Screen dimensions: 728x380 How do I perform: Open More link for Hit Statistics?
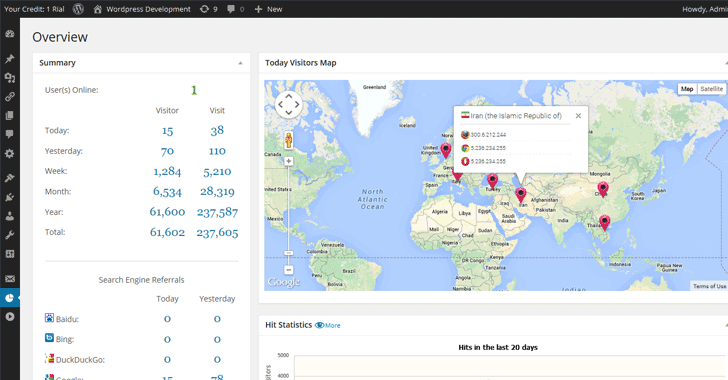(x=328, y=326)
